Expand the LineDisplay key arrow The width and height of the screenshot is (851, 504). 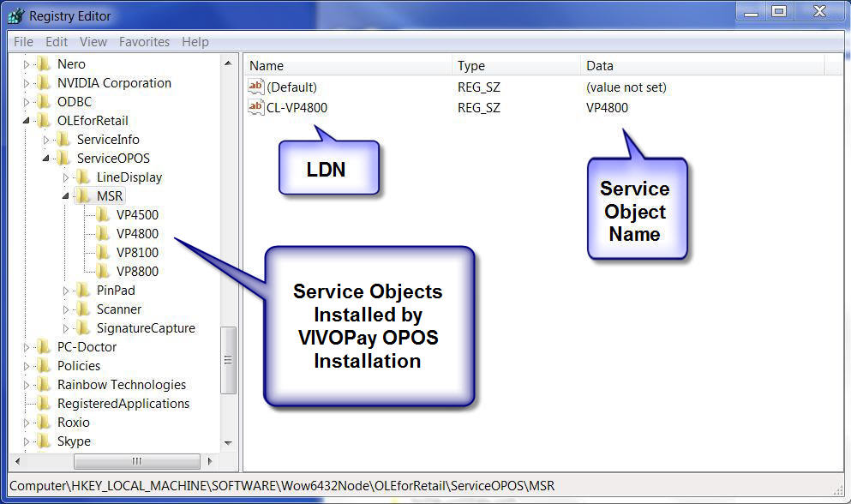[66, 177]
